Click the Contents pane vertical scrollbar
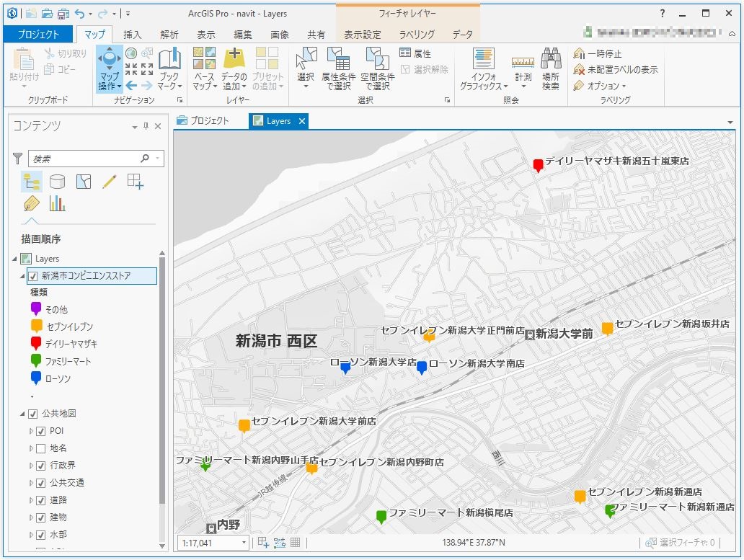 pos(162,379)
